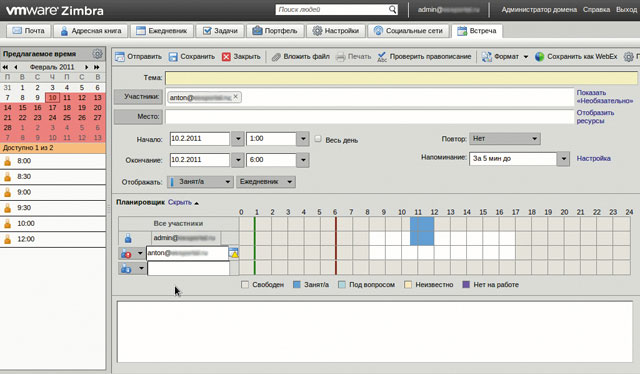This screenshot has width=640, height=374.
Task: Run Проверить правописание spell check
Action: tap(424, 57)
